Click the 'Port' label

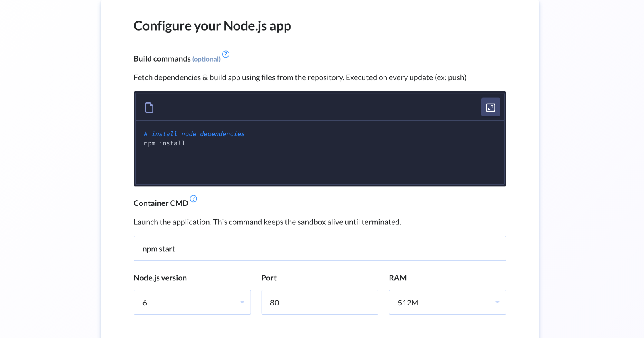tap(269, 278)
